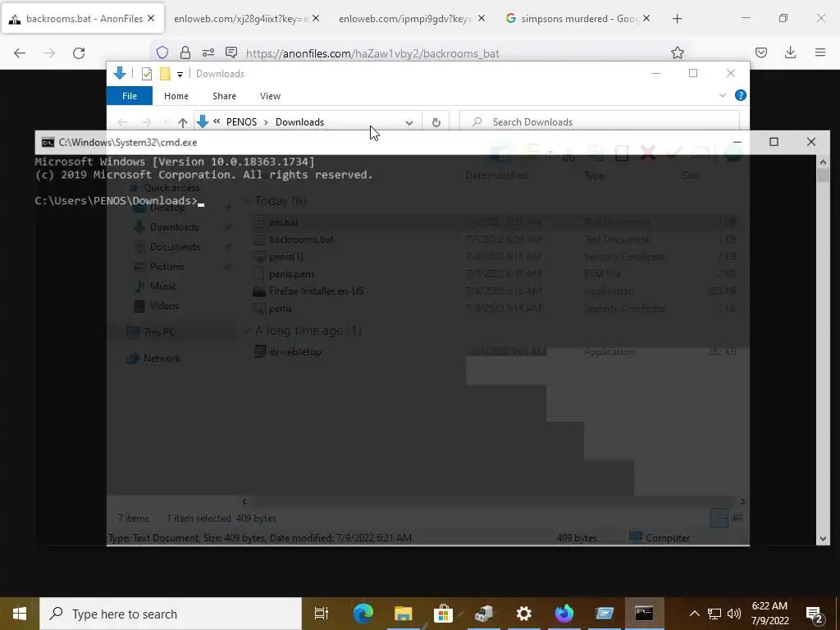Image resolution: width=840 pixels, height=630 pixels.
Task: Reload the current Firefox page
Action: 79,53
